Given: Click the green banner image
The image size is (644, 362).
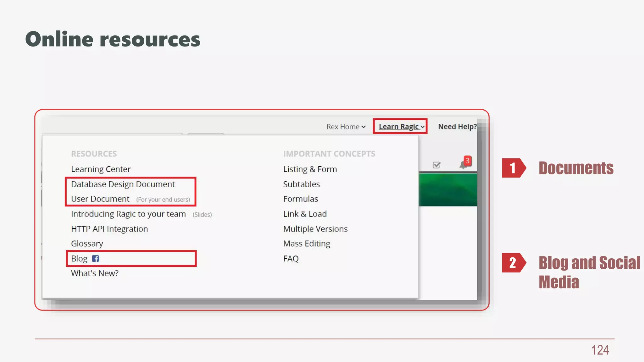Looking at the screenshot, I should 448,190.
